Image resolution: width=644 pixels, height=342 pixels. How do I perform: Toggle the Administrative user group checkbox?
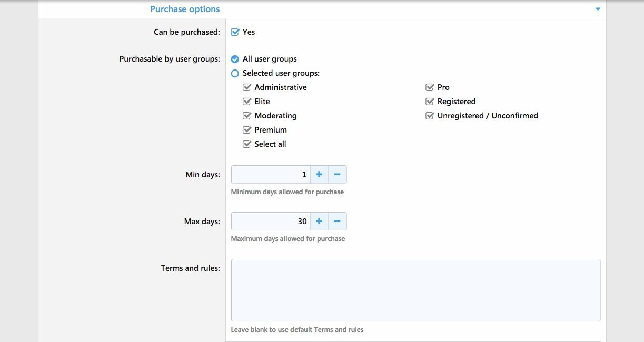pyautogui.click(x=247, y=87)
